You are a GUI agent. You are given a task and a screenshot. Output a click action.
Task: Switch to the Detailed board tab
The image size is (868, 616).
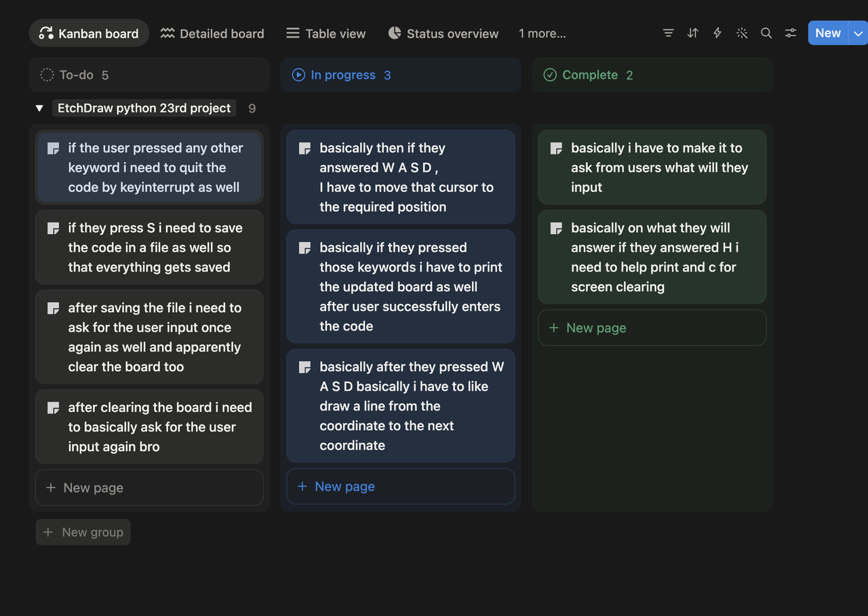click(212, 33)
